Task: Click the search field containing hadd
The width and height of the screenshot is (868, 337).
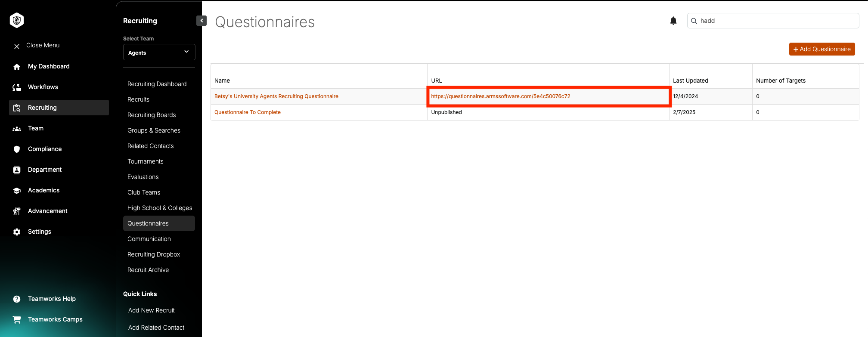Action: (x=773, y=21)
